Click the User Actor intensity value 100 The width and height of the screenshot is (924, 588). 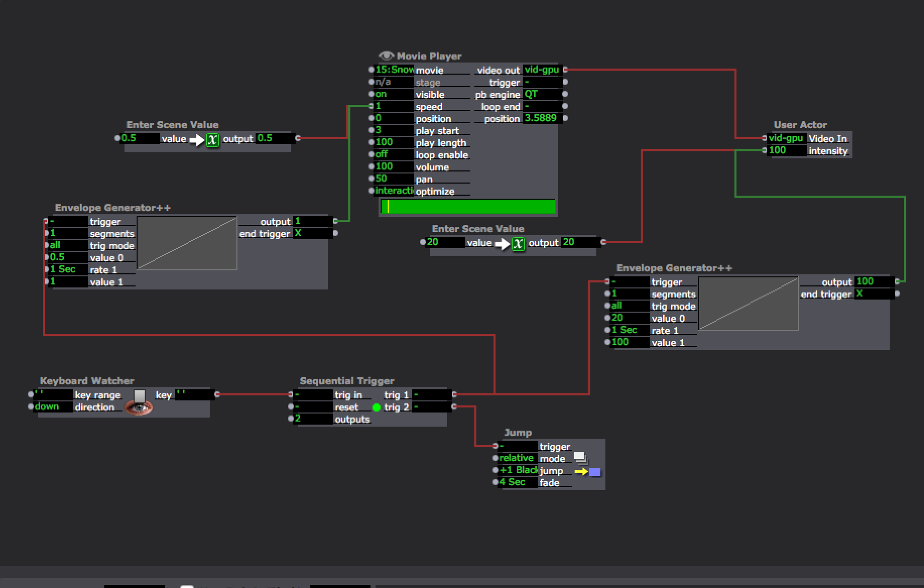pyautogui.click(x=787, y=150)
